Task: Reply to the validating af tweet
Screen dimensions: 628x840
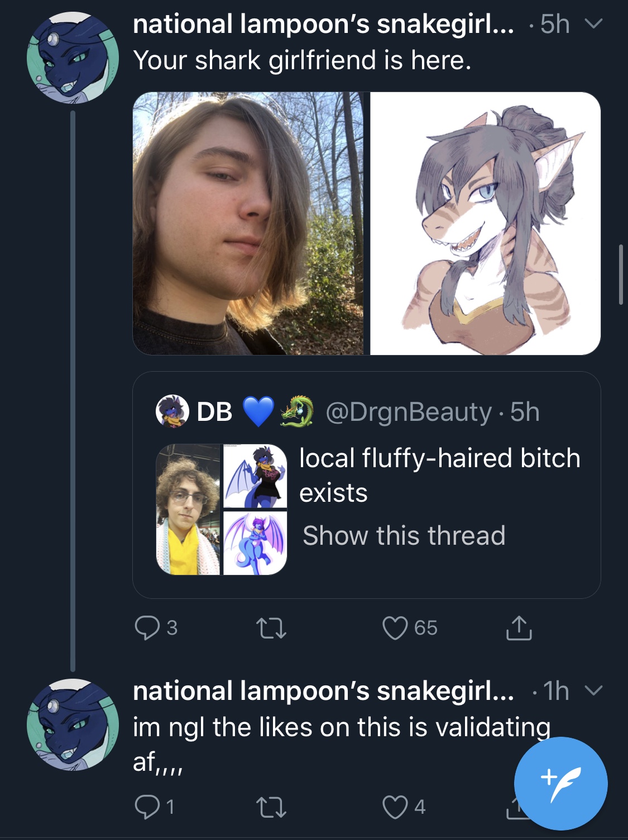Action: click(x=147, y=807)
